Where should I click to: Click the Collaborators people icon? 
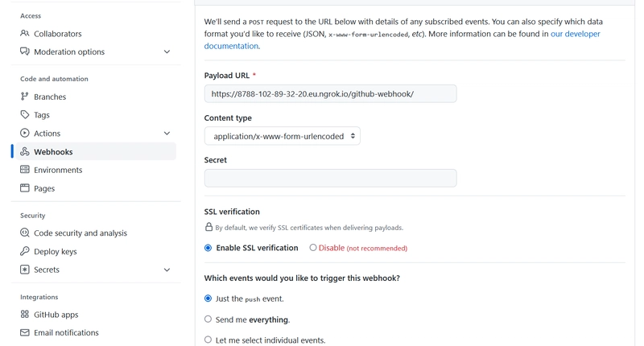[25, 34]
